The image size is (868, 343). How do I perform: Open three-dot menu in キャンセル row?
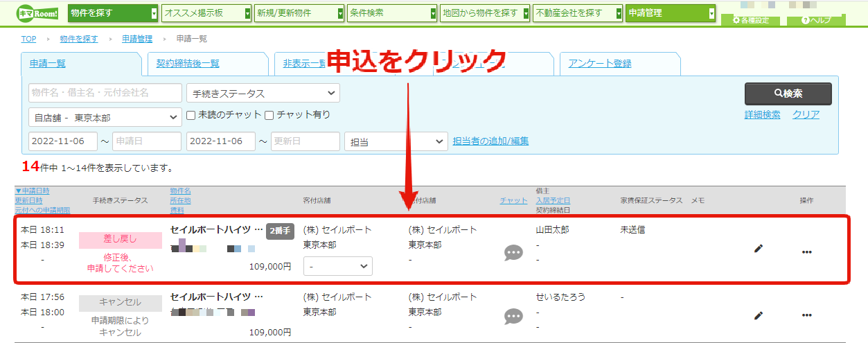807,315
